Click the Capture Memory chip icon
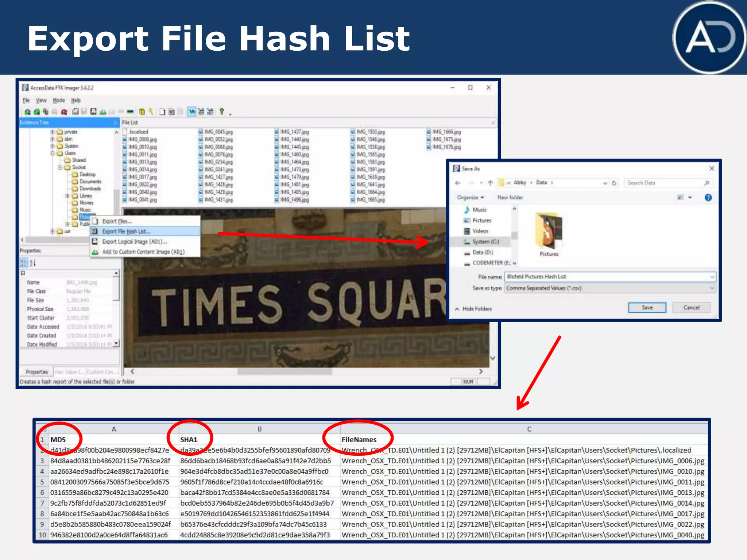Image resolution: width=747 pixels, height=560 pixels. (130, 112)
